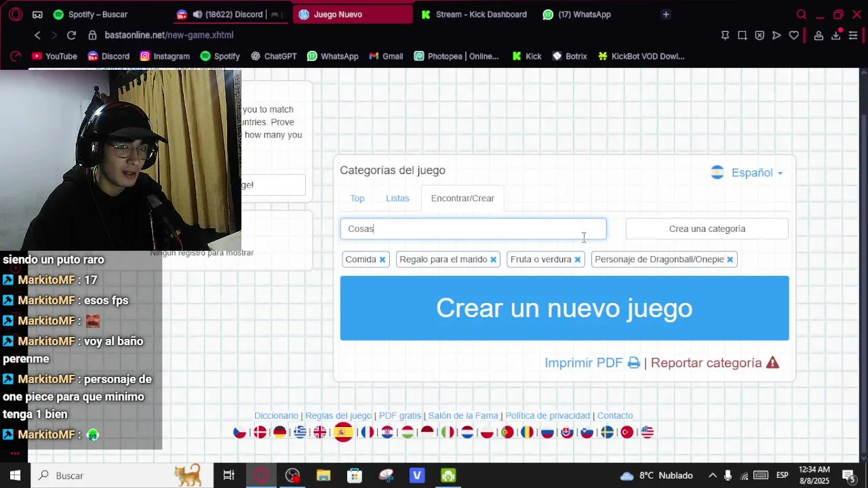Open Task View on taskbar

click(229, 476)
